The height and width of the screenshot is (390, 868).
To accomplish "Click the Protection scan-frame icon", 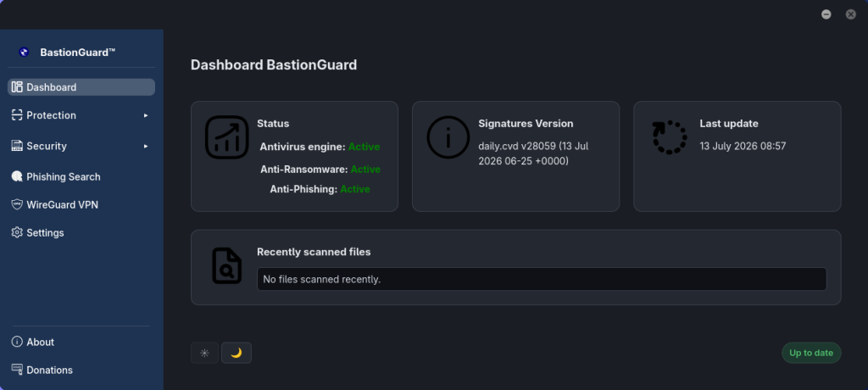I will [17, 114].
